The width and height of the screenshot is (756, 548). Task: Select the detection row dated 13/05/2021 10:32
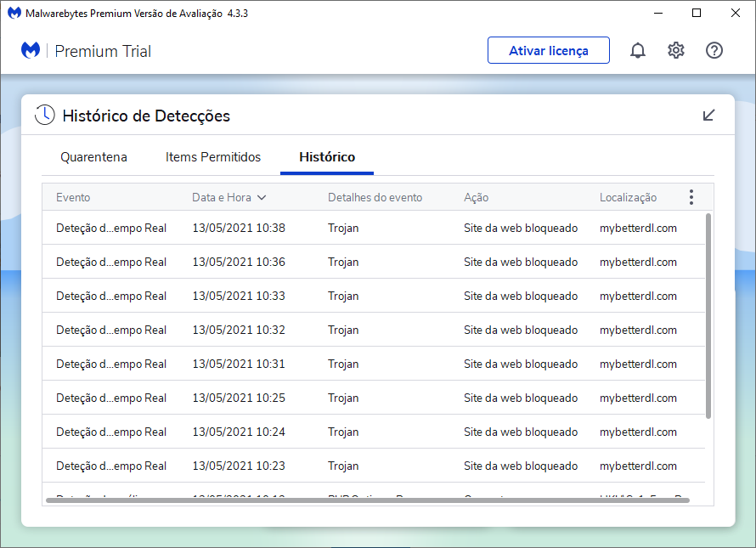[373, 330]
